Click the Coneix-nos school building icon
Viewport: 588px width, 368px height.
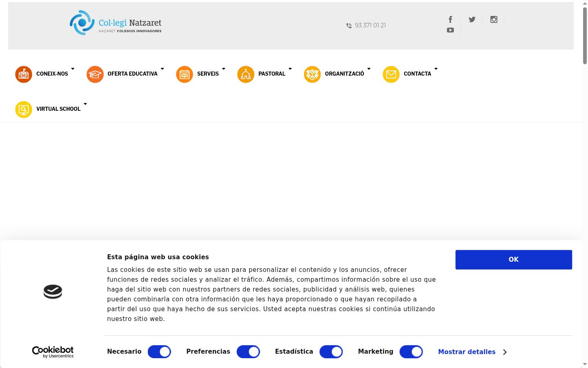click(x=24, y=74)
